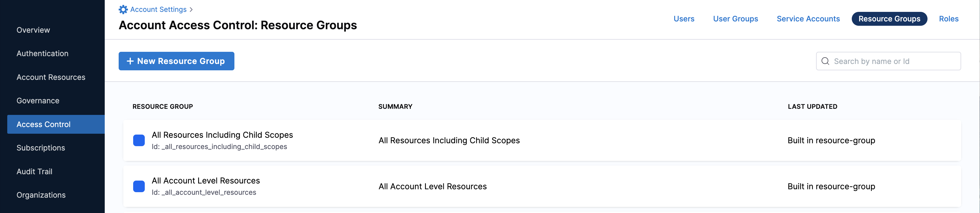The image size is (980, 213).
Task: Click the plus icon on New Resource Group
Action: [130, 61]
